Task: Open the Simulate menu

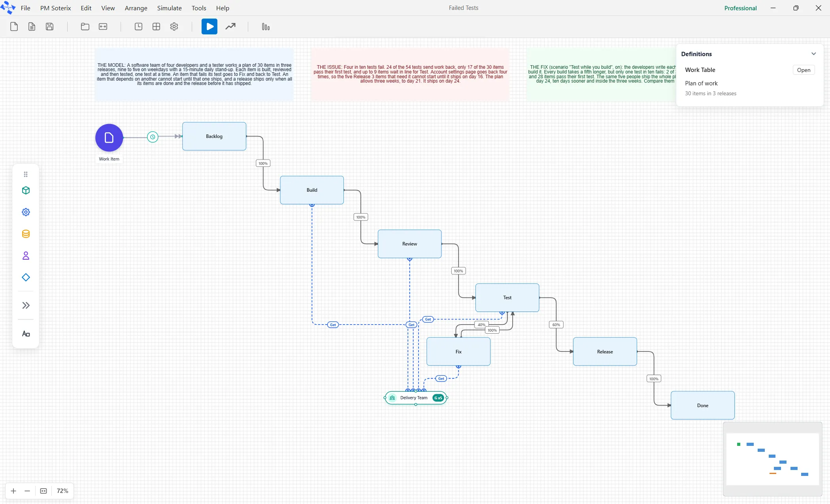Action: [x=169, y=8]
